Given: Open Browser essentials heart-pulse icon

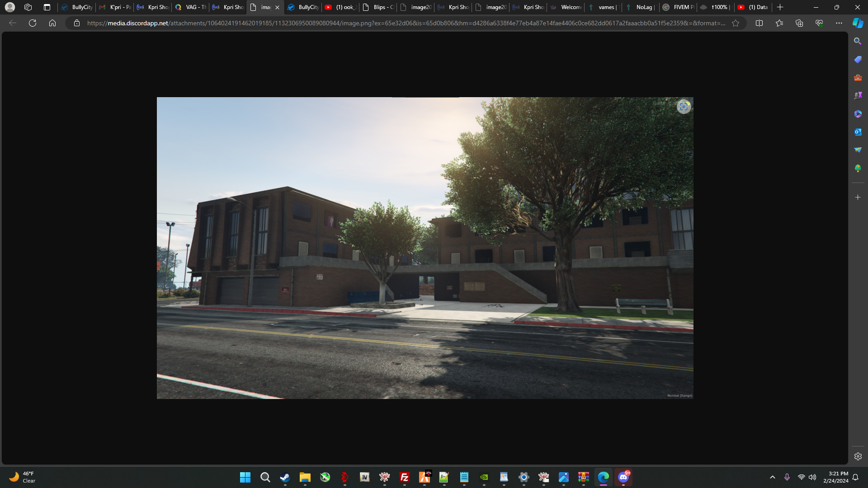Looking at the screenshot, I should pos(819,23).
